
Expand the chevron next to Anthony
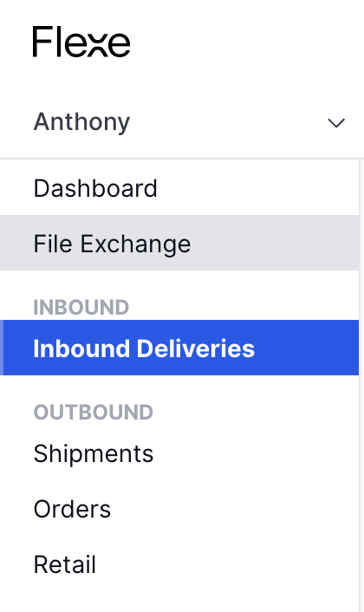[336, 123]
